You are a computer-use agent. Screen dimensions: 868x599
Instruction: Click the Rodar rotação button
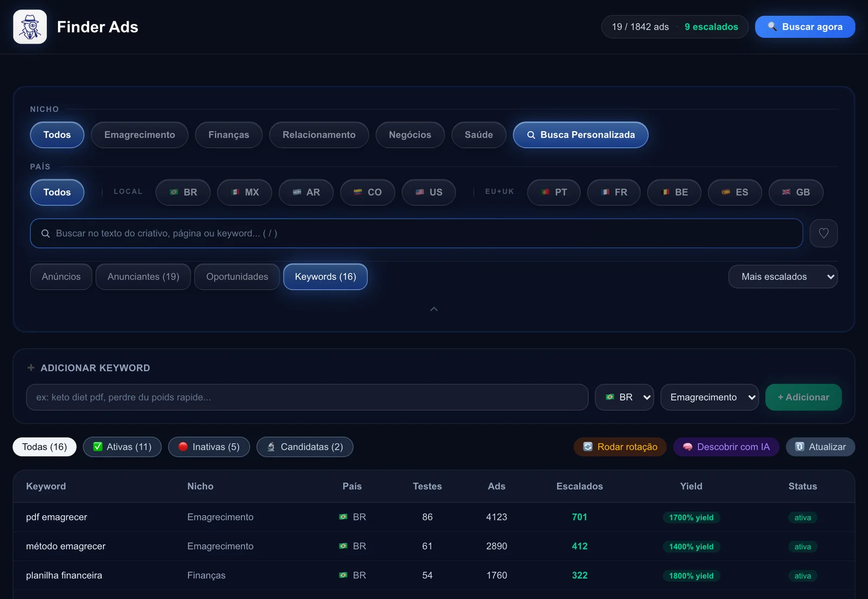point(620,447)
